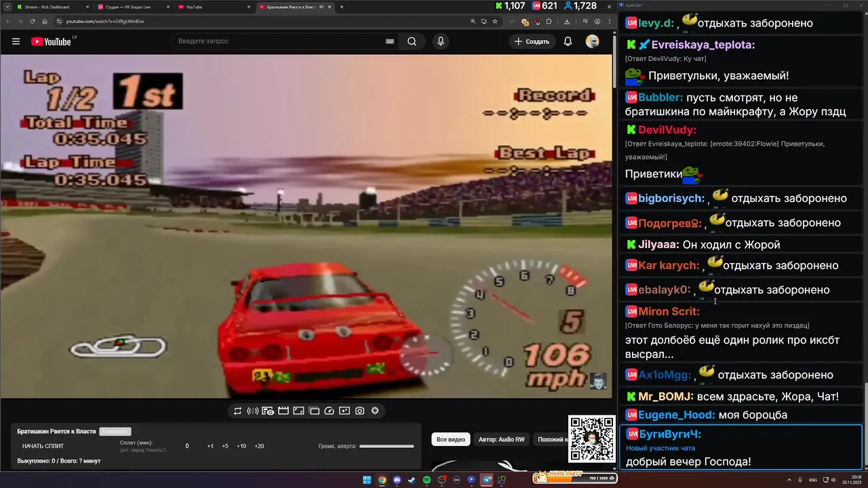The width and height of the screenshot is (868, 488).
Task: Click the total viewers count 1,728
Action: coord(580,6)
